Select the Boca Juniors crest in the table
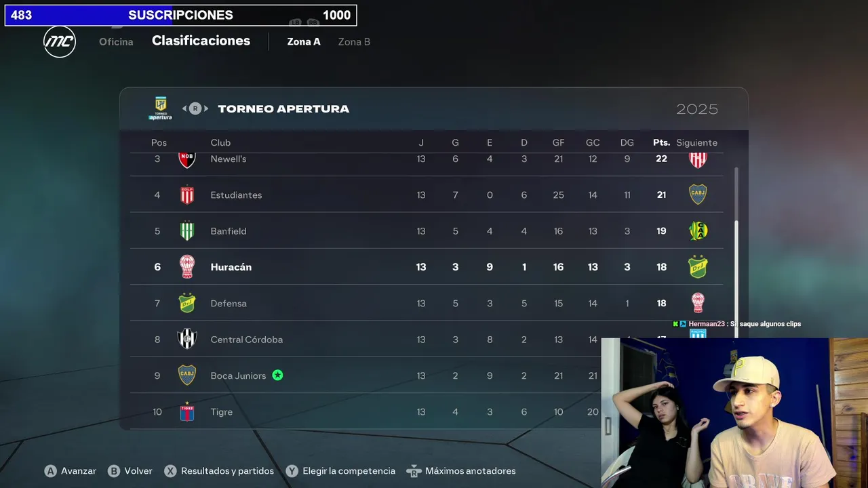The height and width of the screenshot is (488, 868). (186, 375)
